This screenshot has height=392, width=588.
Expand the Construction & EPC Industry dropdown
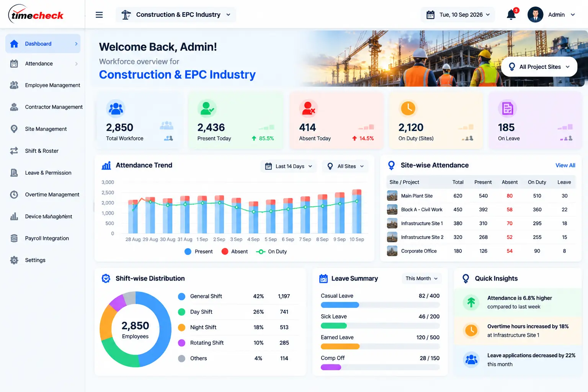pos(176,15)
